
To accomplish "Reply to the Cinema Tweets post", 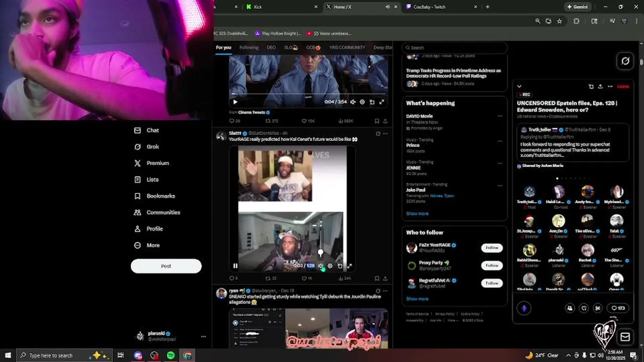I will tap(234, 121).
